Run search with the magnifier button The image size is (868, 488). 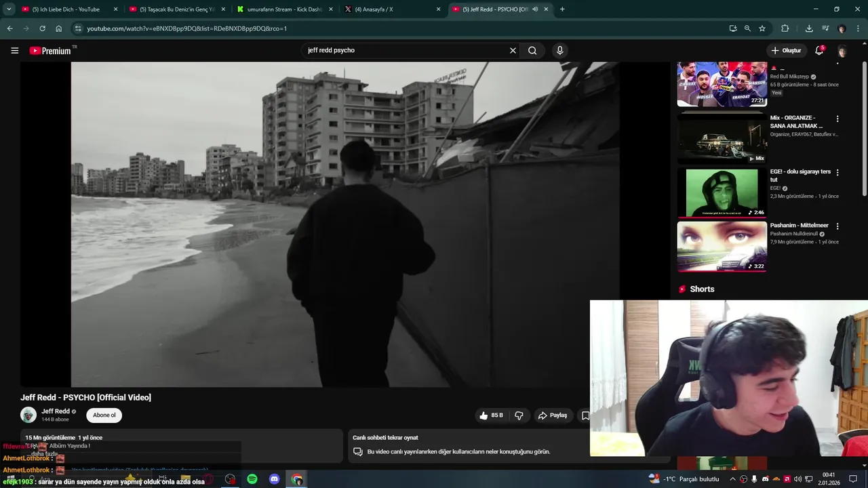[532, 50]
